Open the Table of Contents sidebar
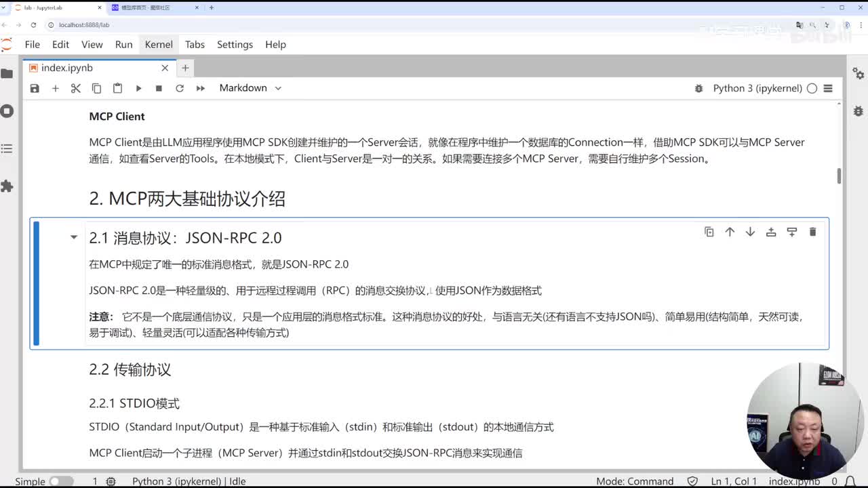Screen dimensions: 868x488 7,148
